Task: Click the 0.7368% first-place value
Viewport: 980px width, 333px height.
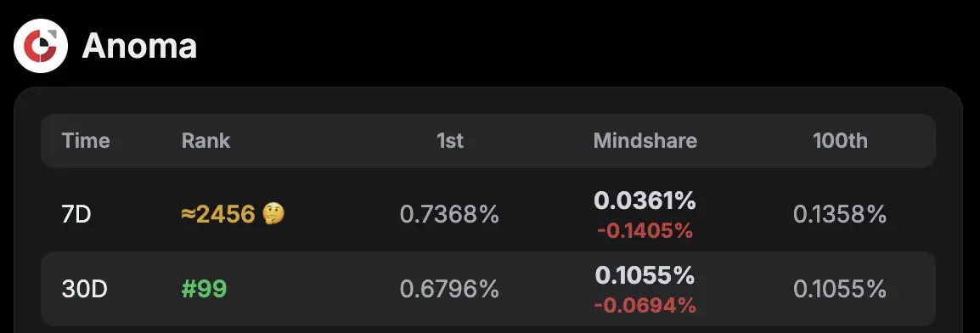Action: pos(449,215)
